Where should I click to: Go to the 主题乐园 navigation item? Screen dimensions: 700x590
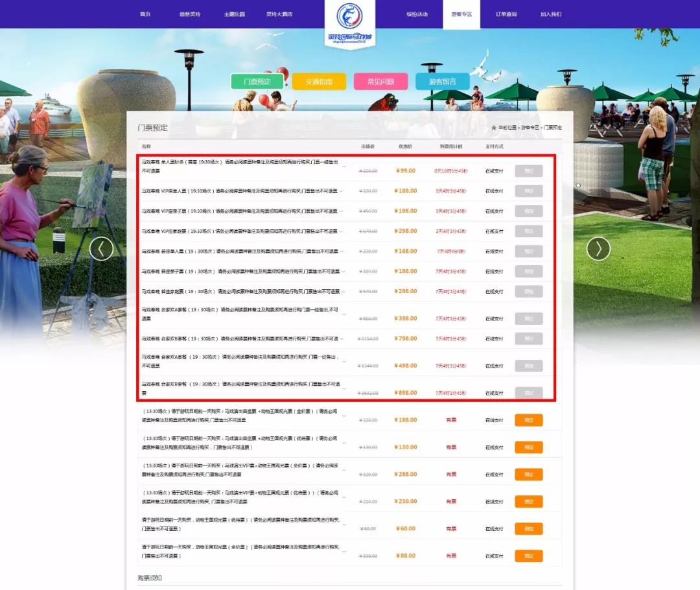[x=234, y=14]
